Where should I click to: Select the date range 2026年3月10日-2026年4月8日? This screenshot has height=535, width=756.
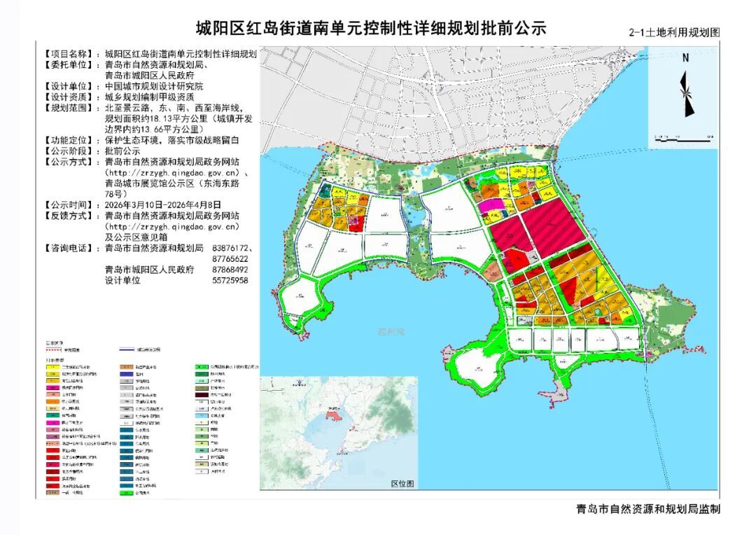coord(163,205)
